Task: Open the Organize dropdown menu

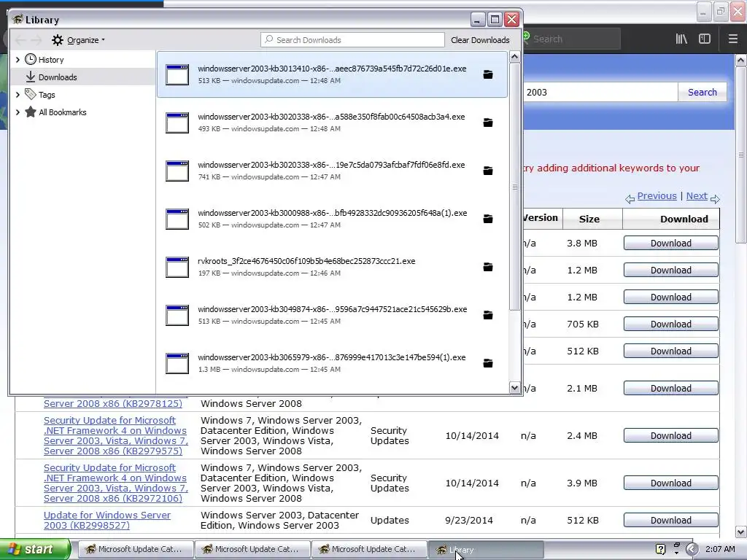Action: [79, 40]
